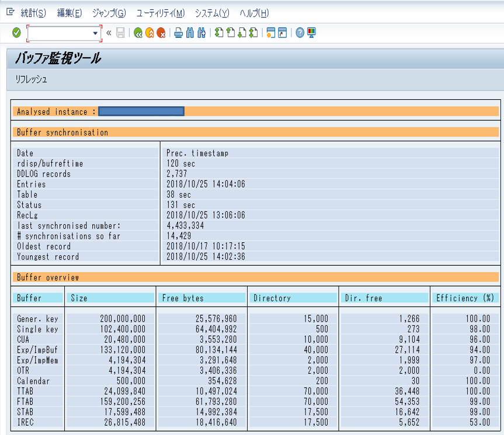Open the ジャンプ(G) menu

(109, 13)
